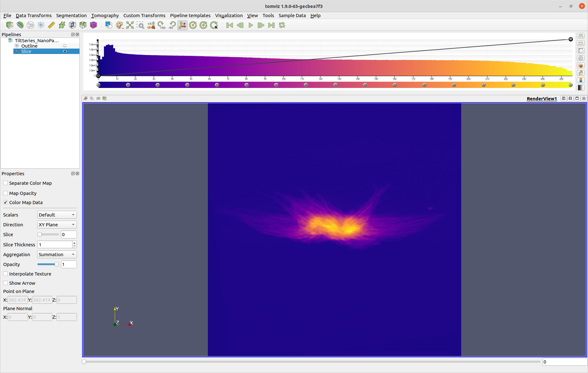Viewport: 588px width, 373px height.
Task: Click the Opacity value input field
Action: (x=69, y=264)
